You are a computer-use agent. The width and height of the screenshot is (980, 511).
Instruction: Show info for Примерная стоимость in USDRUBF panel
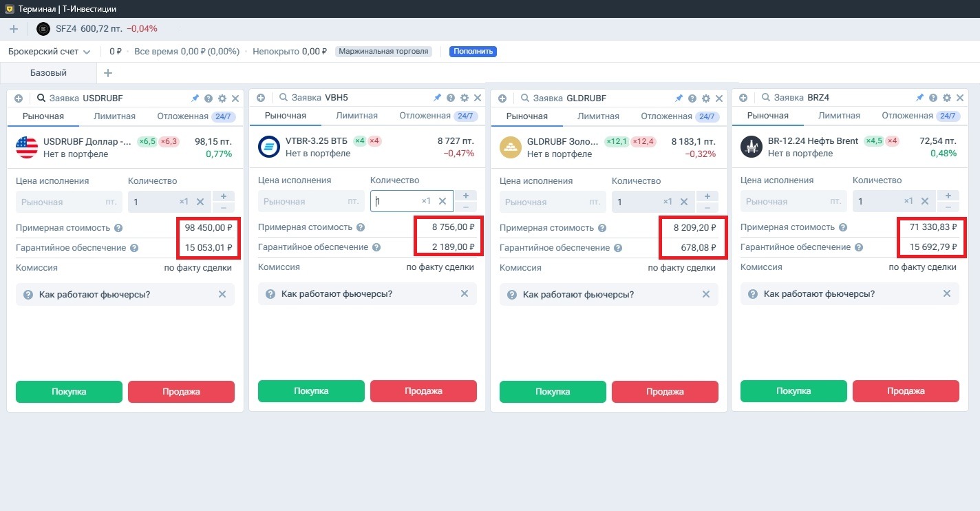click(x=118, y=228)
